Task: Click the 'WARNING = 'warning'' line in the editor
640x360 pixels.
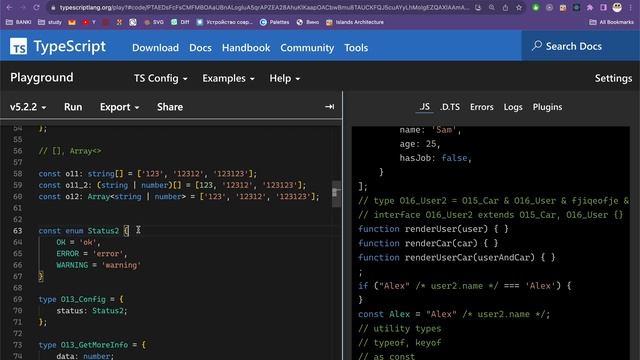Action: click(x=98, y=265)
